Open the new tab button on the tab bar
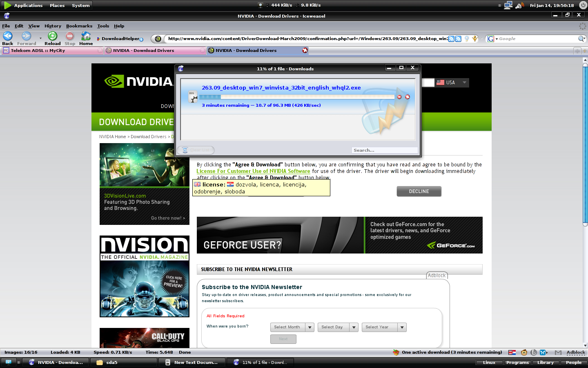This screenshot has height=368, width=588. (577, 51)
